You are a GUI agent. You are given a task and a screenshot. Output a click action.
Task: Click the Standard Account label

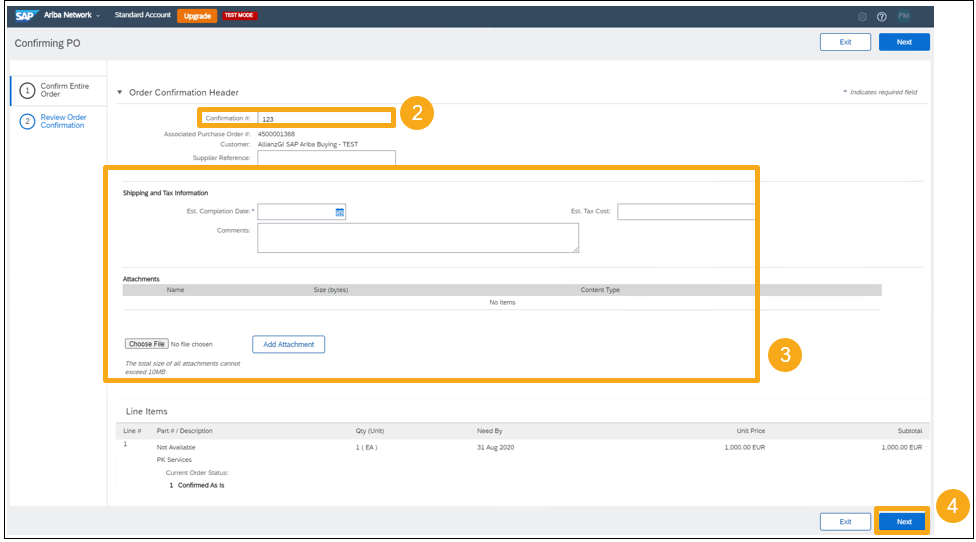pyautogui.click(x=143, y=15)
